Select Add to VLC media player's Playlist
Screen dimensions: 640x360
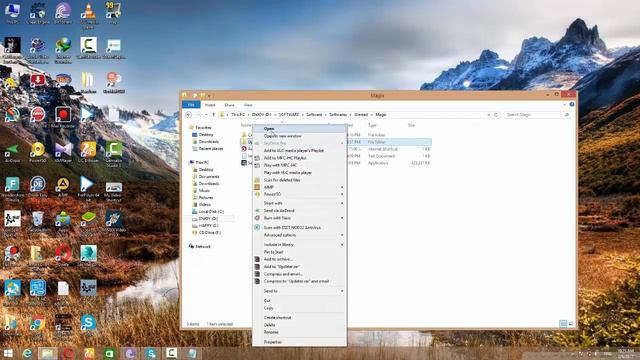pyautogui.click(x=300, y=151)
